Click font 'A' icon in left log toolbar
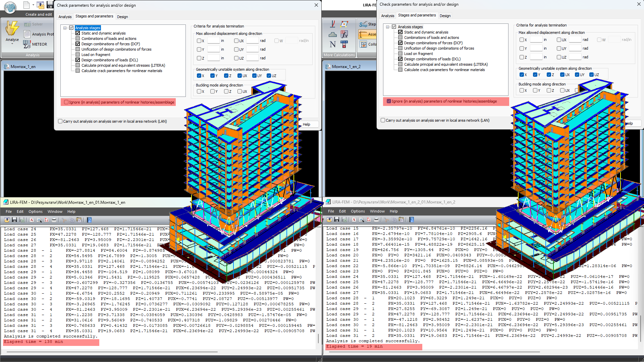 [32, 220]
